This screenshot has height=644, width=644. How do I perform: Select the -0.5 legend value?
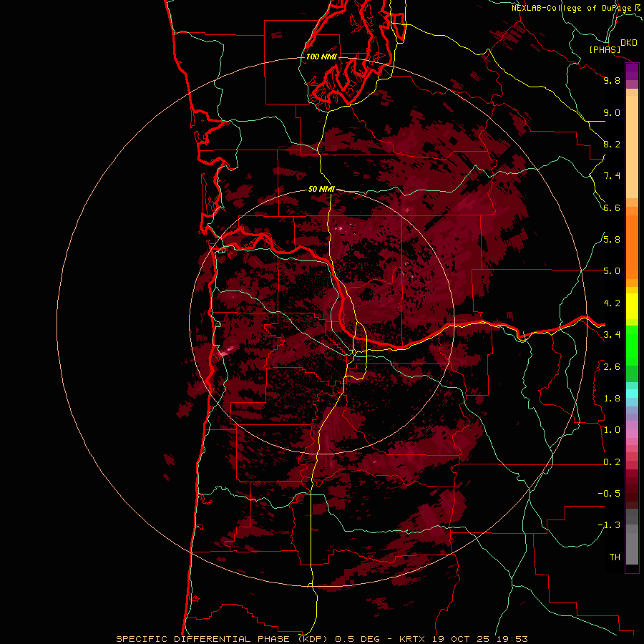pyautogui.click(x=609, y=494)
